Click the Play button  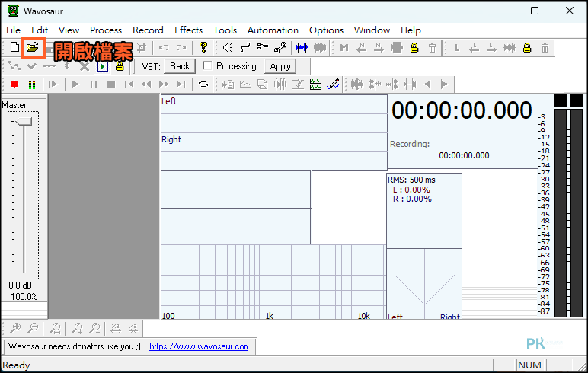(75, 84)
